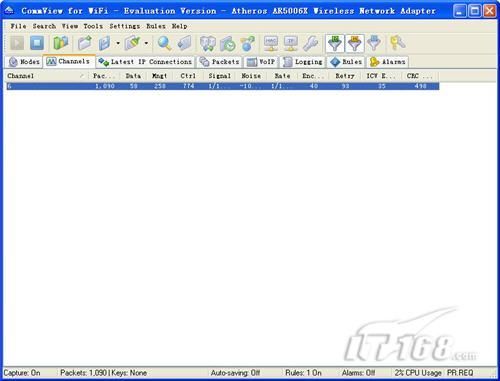500x381 pixels.
Task: Sort by Channel column header
Action: [x=46, y=76]
